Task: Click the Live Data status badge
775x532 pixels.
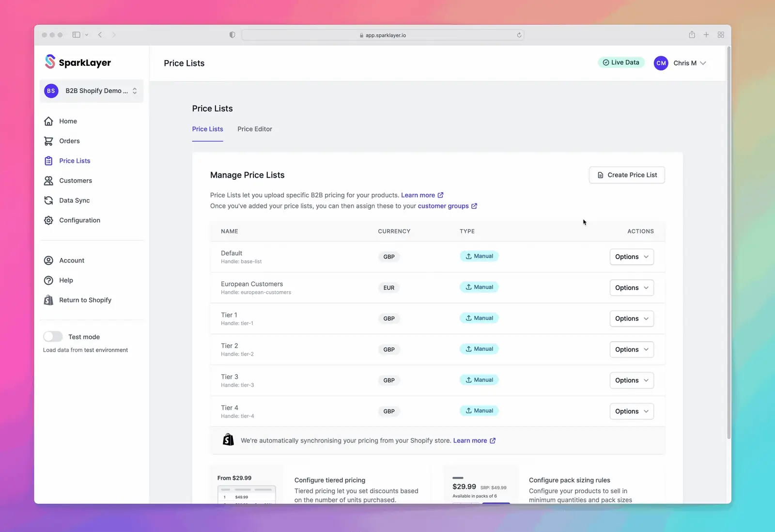Action: pyautogui.click(x=621, y=63)
